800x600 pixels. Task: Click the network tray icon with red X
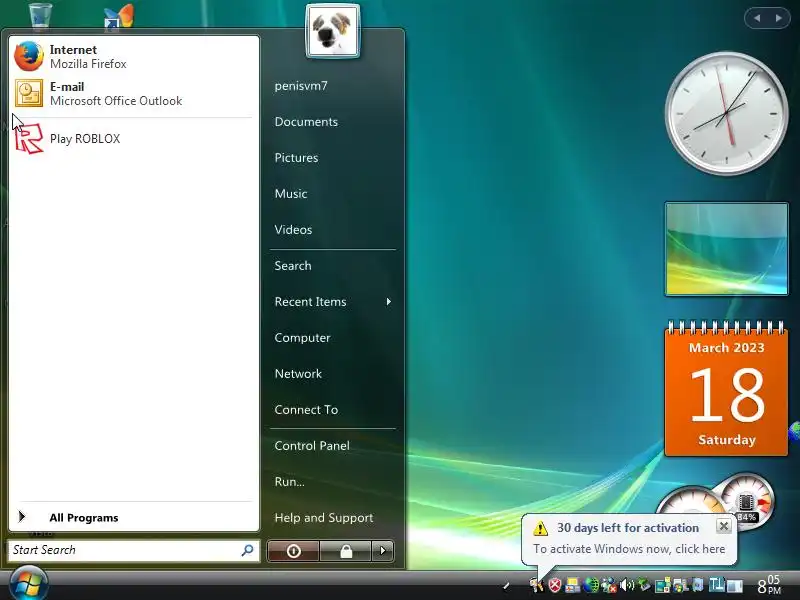pos(609,585)
